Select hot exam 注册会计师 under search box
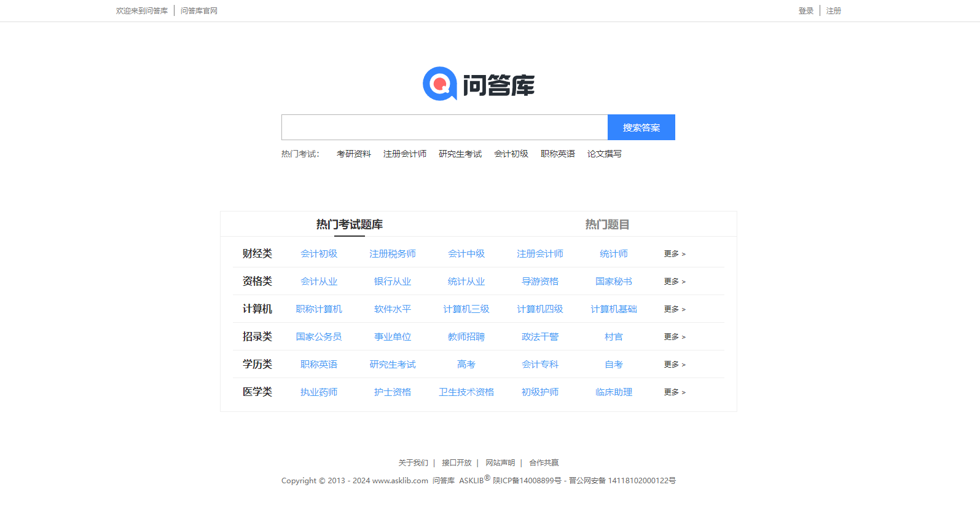This screenshot has width=980, height=514. (405, 154)
